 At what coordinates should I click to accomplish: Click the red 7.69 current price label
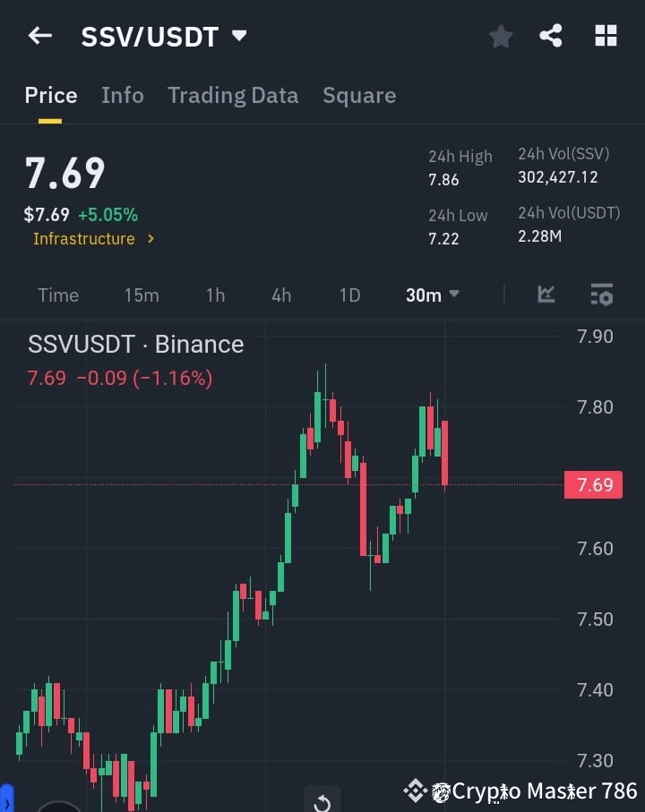592,484
